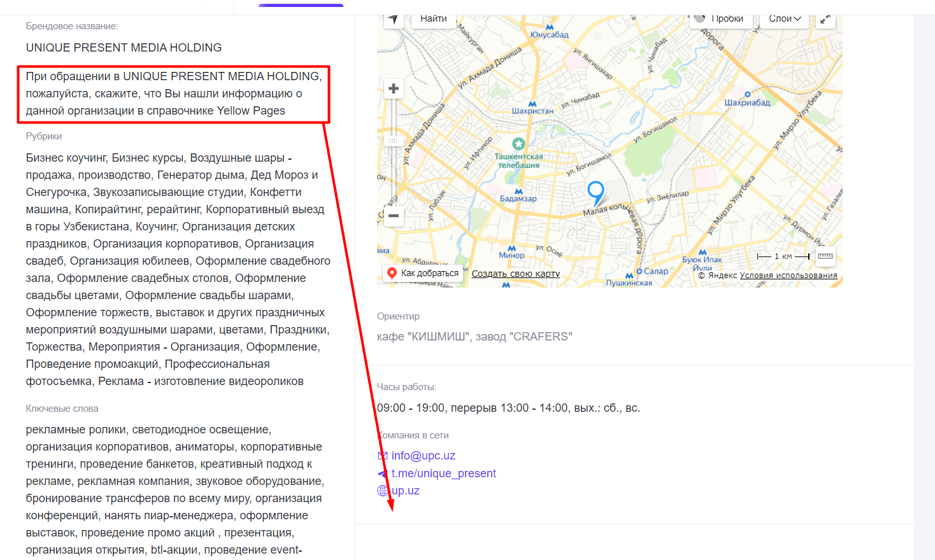This screenshot has width=935, height=560.
Task: Click the Ориентир label
Action: [x=398, y=316]
